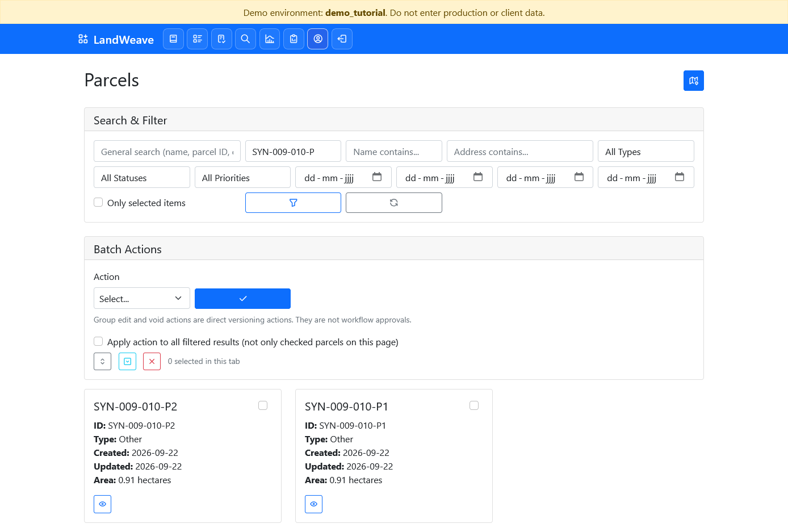Clear selection with red X button
Screen dimensions: 788x532
[152, 362]
